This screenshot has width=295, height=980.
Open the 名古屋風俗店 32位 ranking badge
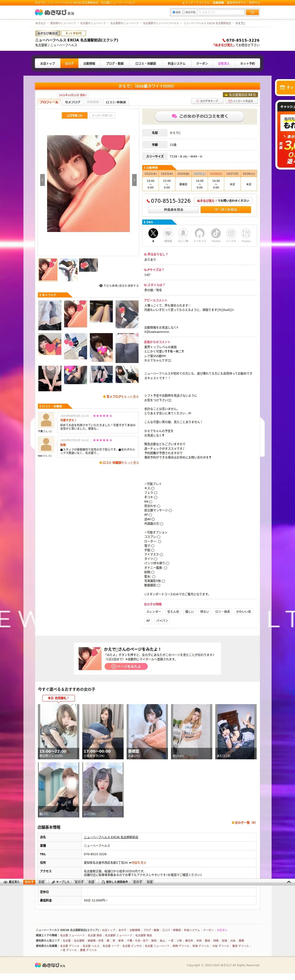click(x=240, y=95)
